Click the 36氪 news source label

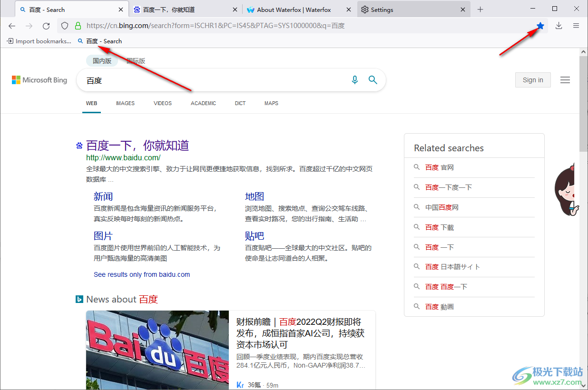point(255,385)
